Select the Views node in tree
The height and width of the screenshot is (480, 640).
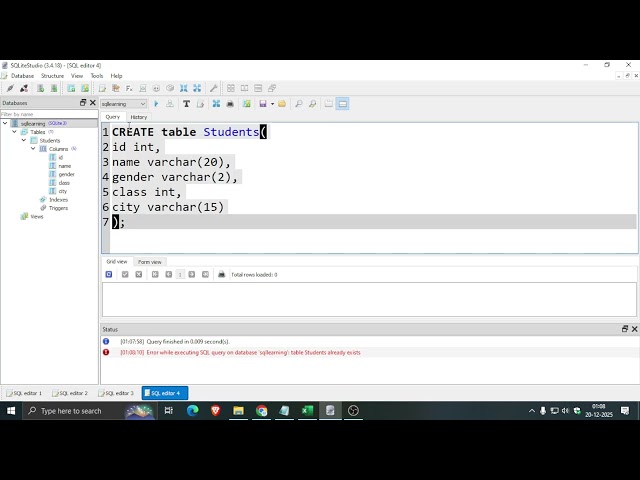coord(37,217)
